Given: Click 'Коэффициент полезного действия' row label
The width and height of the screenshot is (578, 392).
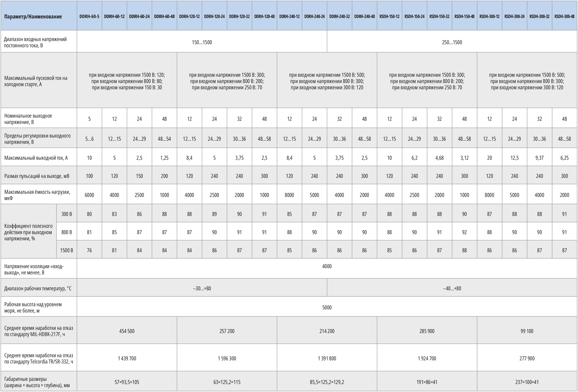Looking at the screenshot, I should 29,231.
